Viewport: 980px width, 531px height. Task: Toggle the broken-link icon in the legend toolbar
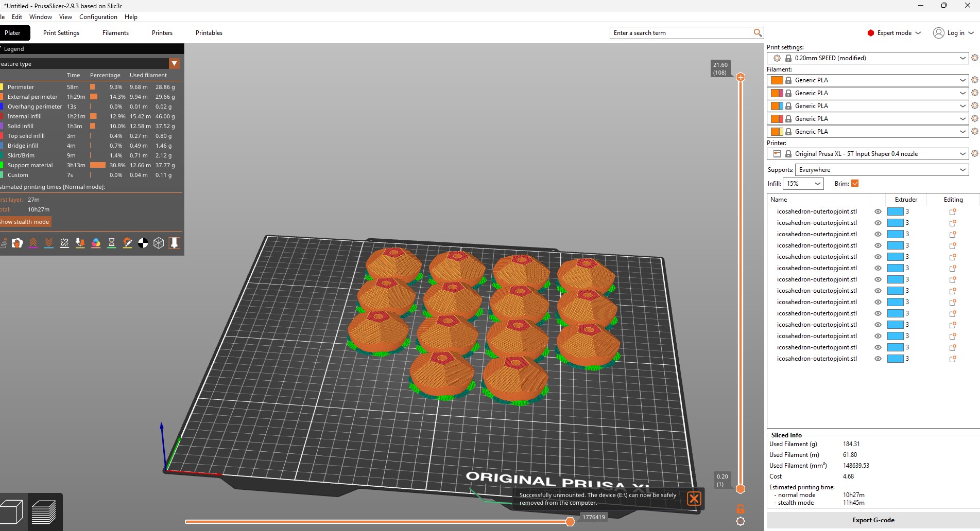click(64, 243)
